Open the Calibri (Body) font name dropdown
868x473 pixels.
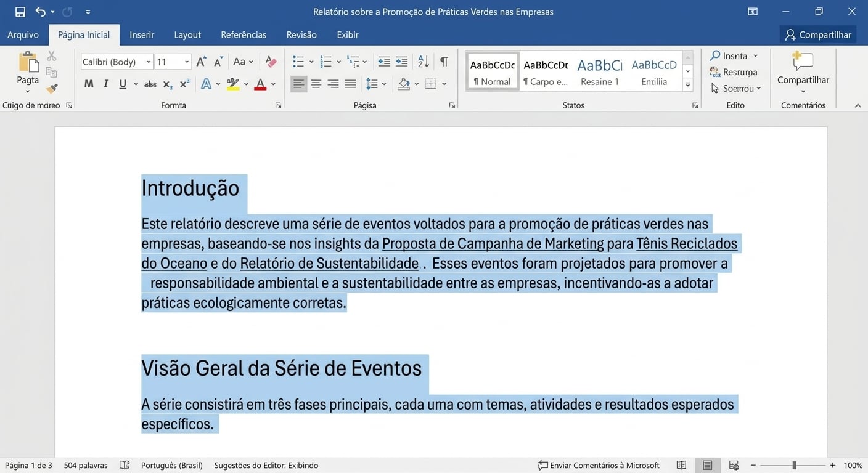pos(149,62)
